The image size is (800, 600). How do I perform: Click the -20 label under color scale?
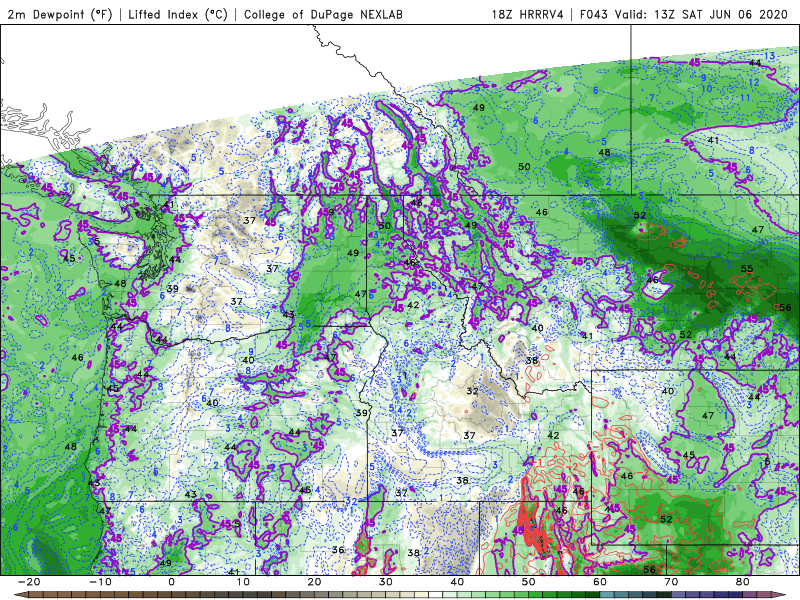(29, 582)
